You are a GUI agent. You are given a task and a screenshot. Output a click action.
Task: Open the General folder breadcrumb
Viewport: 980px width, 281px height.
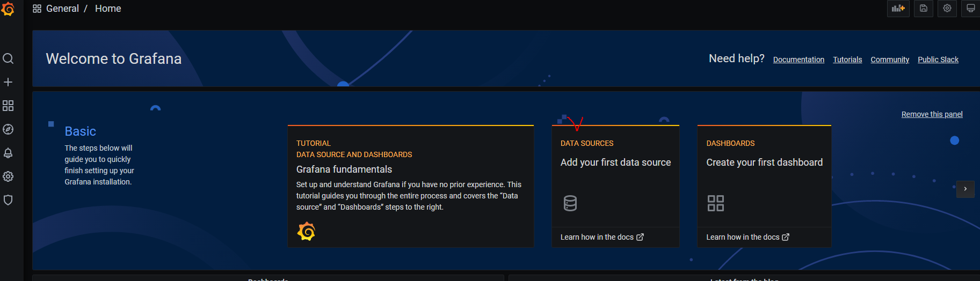(62, 9)
